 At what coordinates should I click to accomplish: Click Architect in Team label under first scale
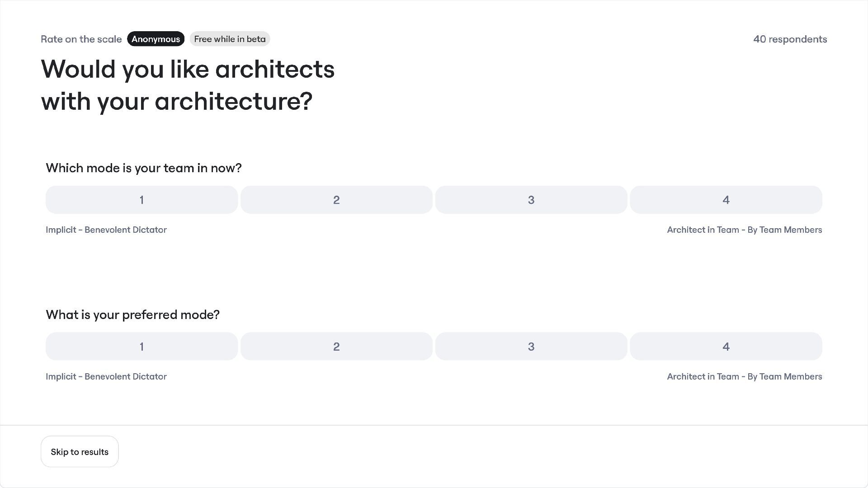coord(744,230)
